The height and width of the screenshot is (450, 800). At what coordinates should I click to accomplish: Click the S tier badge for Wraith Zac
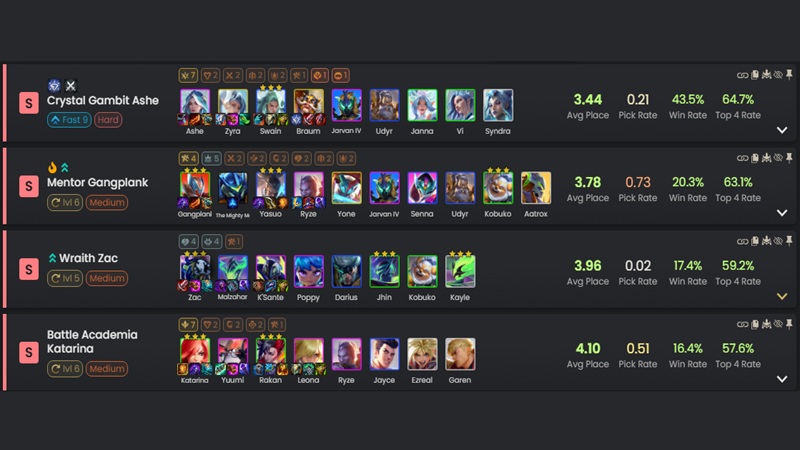click(29, 269)
